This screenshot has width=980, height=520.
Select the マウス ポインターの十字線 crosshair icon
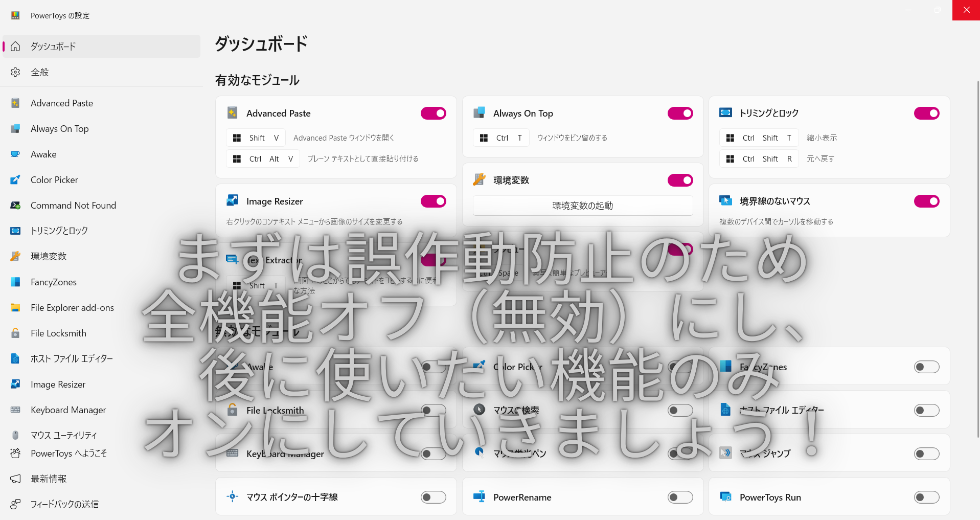[x=233, y=496]
